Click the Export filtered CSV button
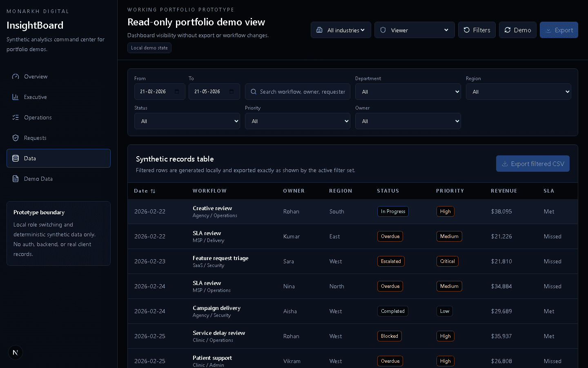588x368 pixels. click(x=533, y=164)
